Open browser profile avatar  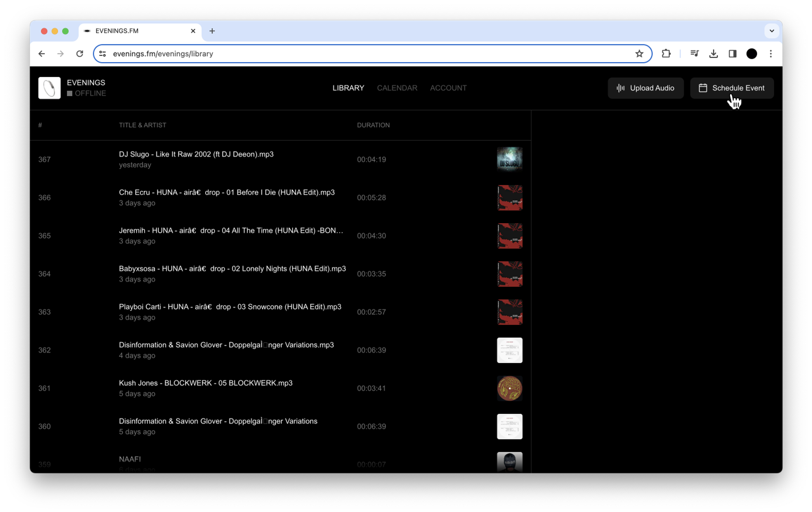point(752,54)
